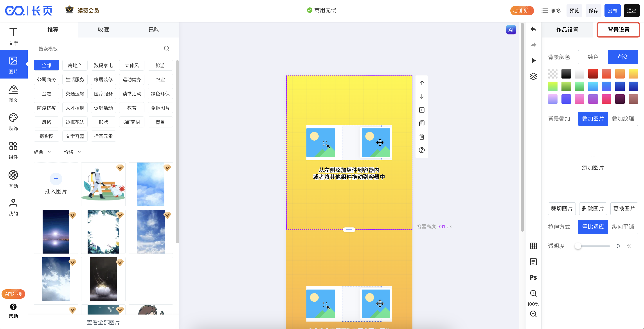The image size is (644, 329).
Task: Open the layers panel icon
Action: point(533,76)
